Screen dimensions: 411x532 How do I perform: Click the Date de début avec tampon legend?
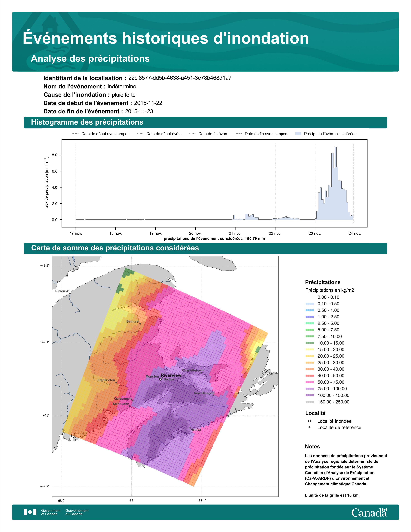[101, 134]
